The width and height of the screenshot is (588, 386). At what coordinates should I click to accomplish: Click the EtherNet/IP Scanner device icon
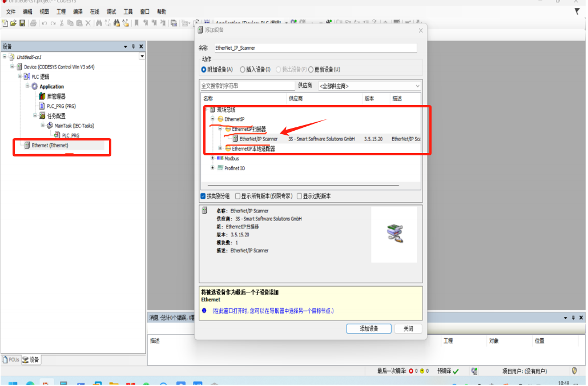(235, 139)
